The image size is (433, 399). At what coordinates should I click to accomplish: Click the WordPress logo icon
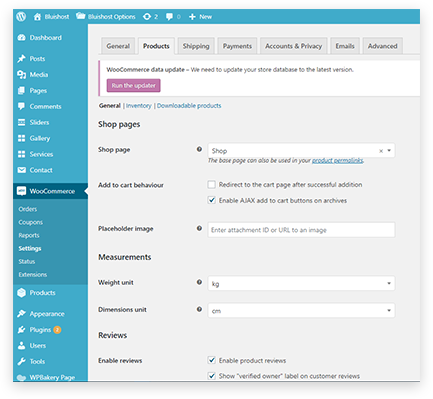coord(21,16)
